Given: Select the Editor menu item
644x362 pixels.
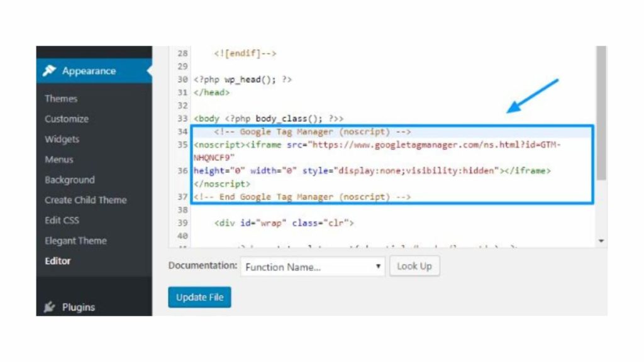Looking at the screenshot, I should (x=57, y=261).
